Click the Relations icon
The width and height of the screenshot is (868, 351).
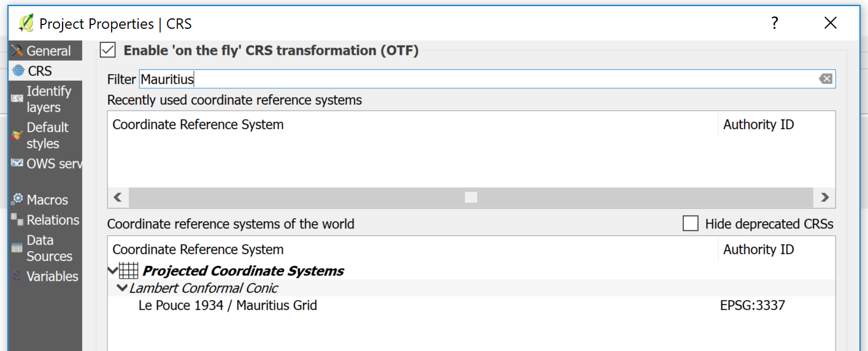coord(17,219)
